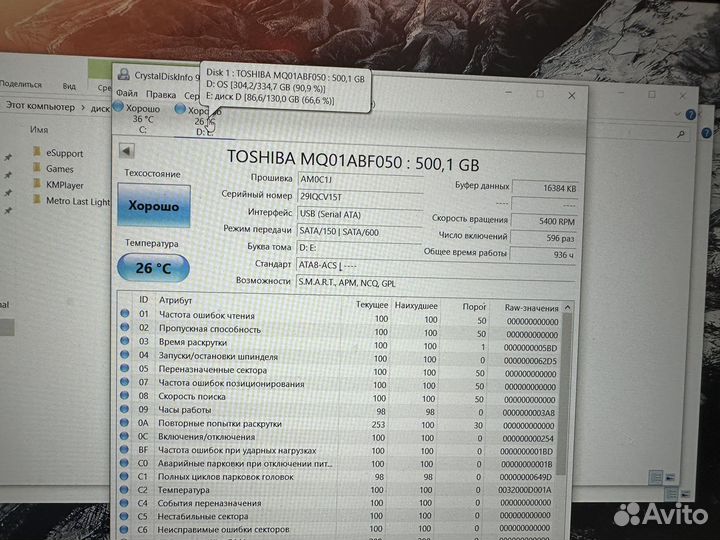
Task: Open the KMPlayer folder
Action: tap(65, 185)
